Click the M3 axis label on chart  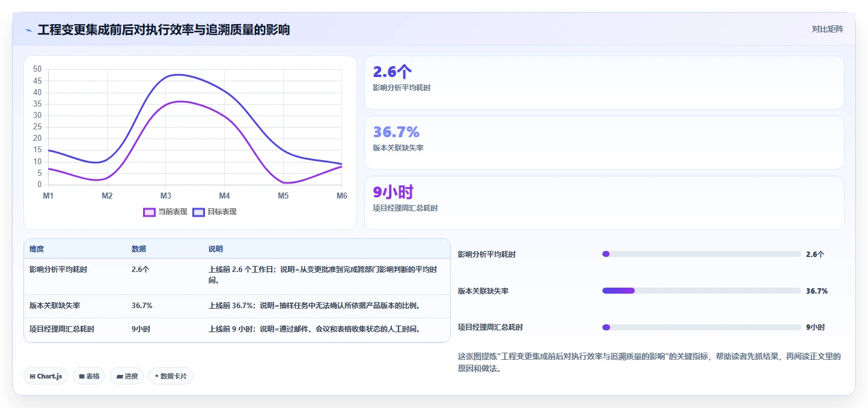(x=166, y=196)
